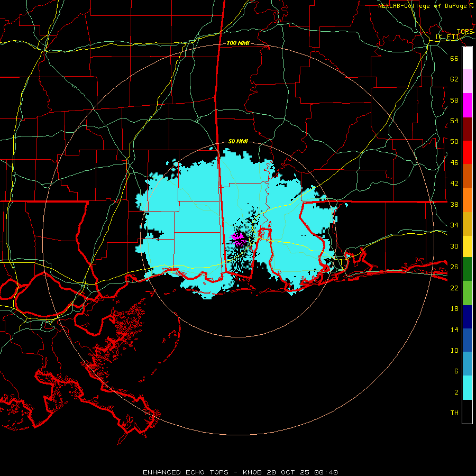Click the magenta echo cluster near radar center
Viewport: 476px width, 476px height.
click(x=239, y=239)
